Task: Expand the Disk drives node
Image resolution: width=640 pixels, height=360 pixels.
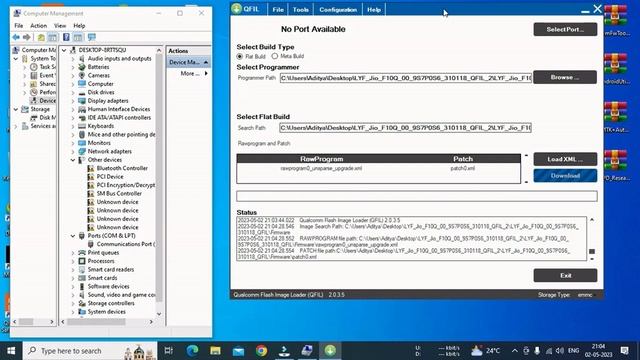Action: pyautogui.click(x=73, y=93)
